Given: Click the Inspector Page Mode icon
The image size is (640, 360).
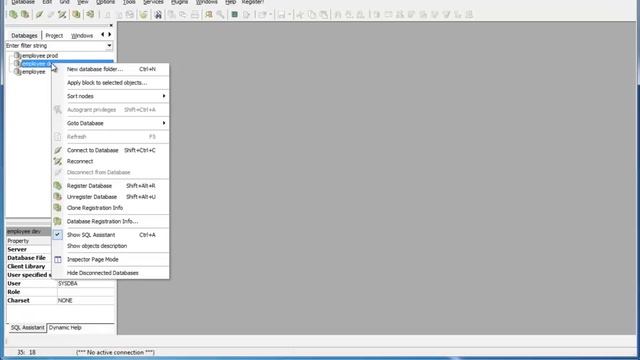Looking at the screenshot, I should point(58,260).
